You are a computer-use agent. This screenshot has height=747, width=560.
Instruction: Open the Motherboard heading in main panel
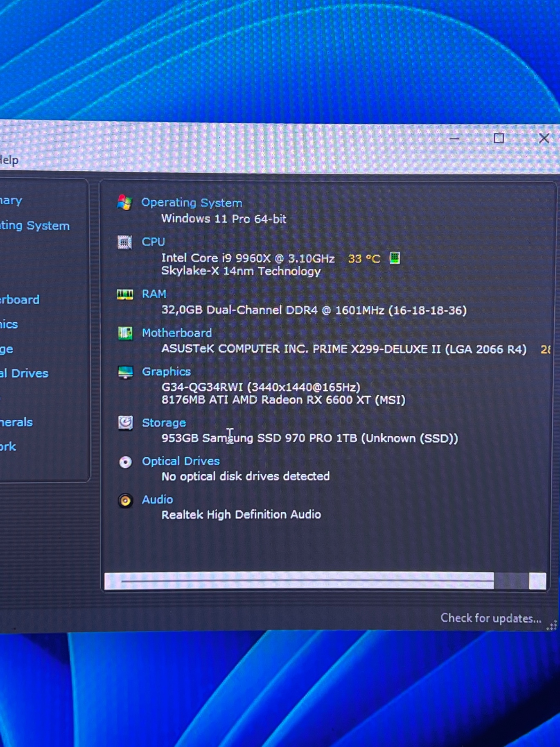click(x=177, y=333)
